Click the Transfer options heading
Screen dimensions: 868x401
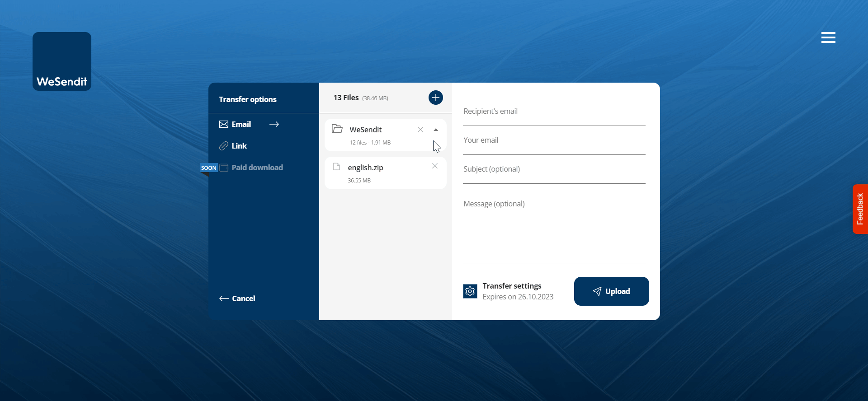[x=248, y=99]
